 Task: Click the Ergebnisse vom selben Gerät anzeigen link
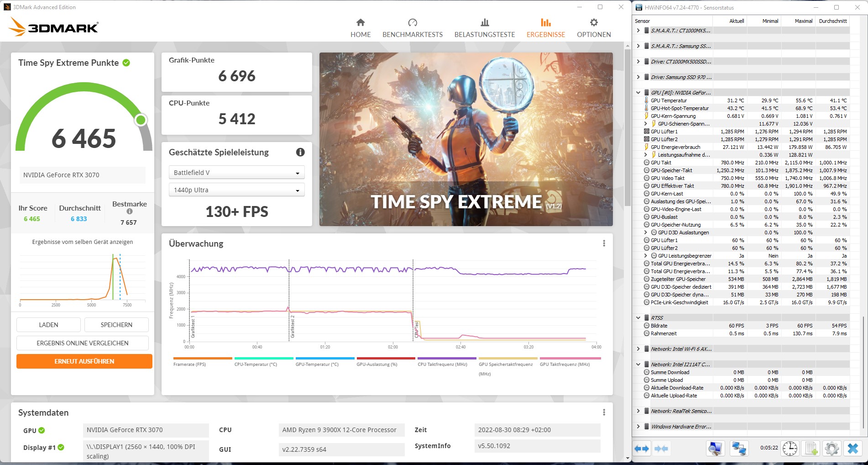pos(83,242)
